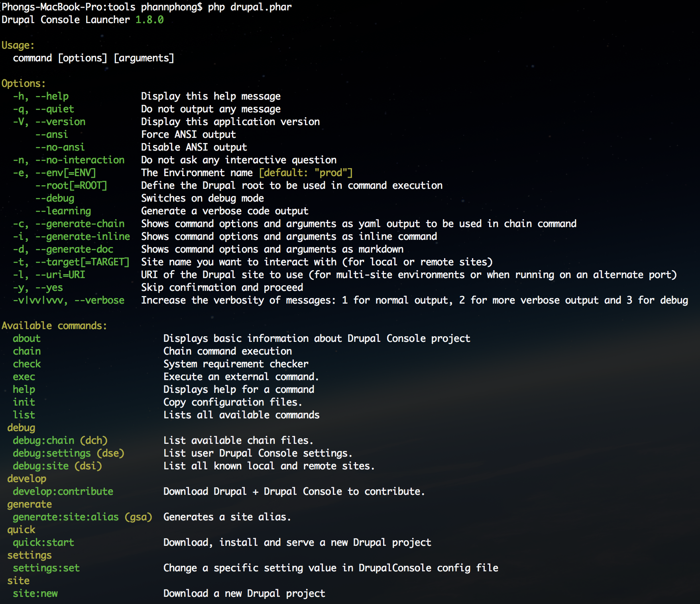Click the command line 'php drupal.phar'
Screen dimensions: 700x604
tap(250, 7)
